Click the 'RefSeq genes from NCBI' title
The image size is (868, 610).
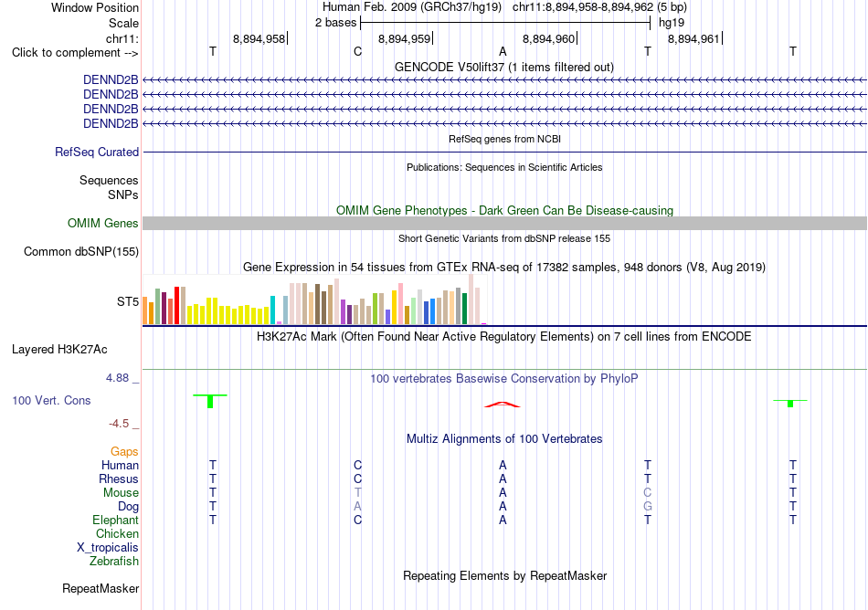[x=505, y=139]
